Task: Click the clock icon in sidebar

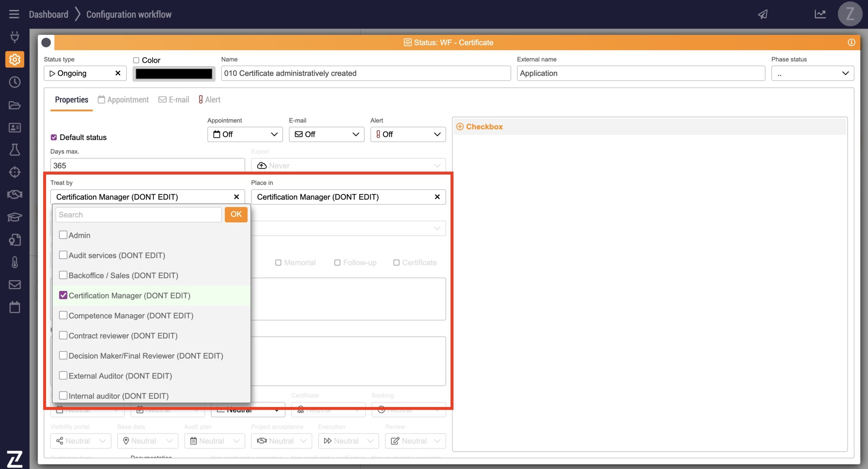Action: pyautogui.click(x=15, y=82)
